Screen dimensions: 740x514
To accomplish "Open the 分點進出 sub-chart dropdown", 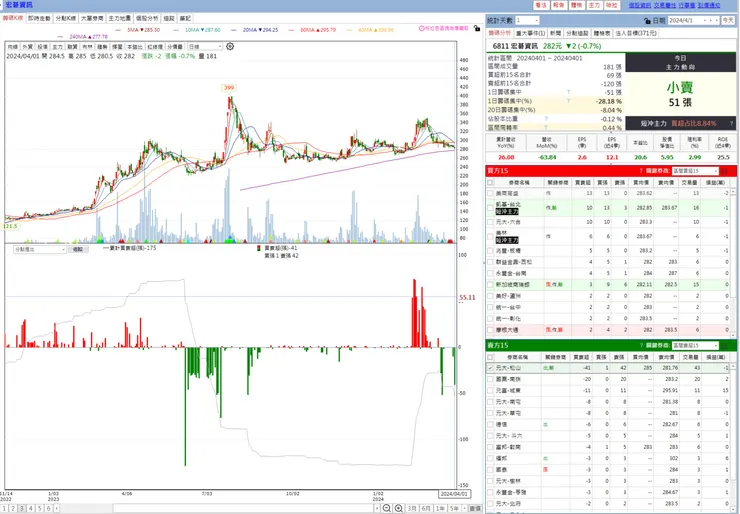I will point(40,249).
